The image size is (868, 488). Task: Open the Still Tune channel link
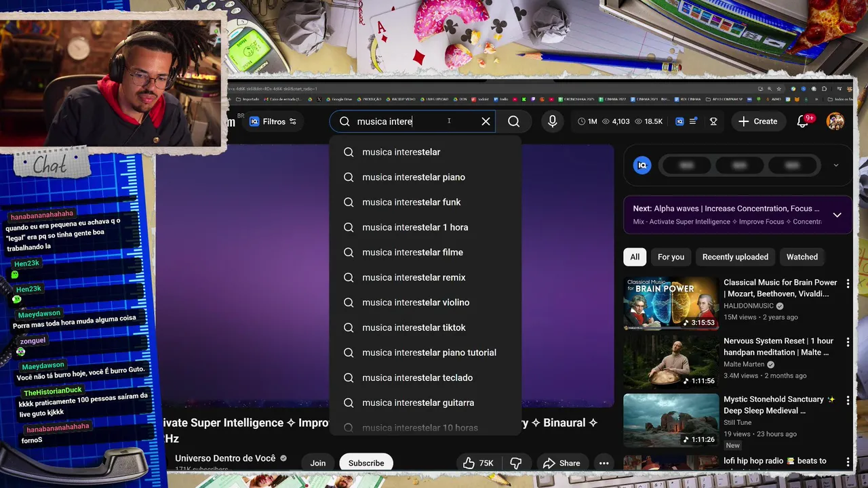tap(738, 422)
